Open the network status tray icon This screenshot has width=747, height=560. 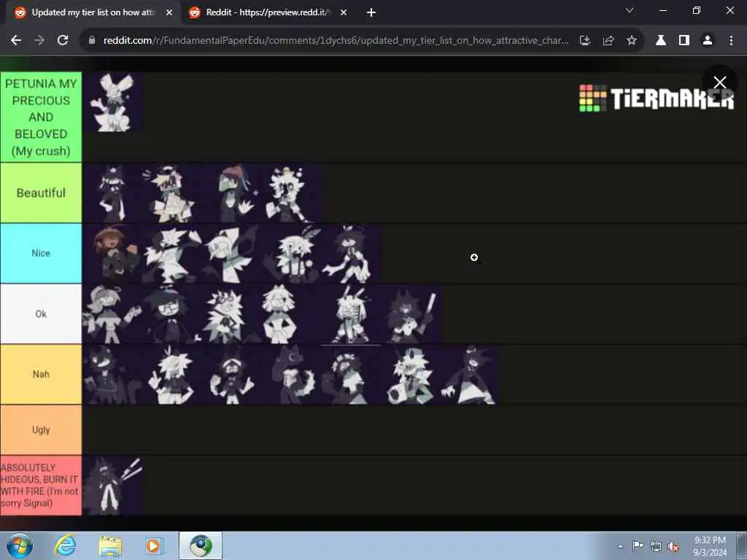(656, 546)
